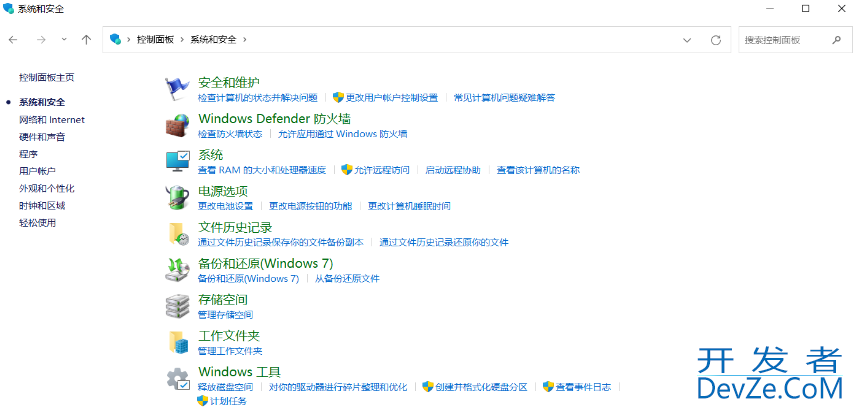Expand chevron after 系统和安全 breadcrumb

click(x=245, y=40)
